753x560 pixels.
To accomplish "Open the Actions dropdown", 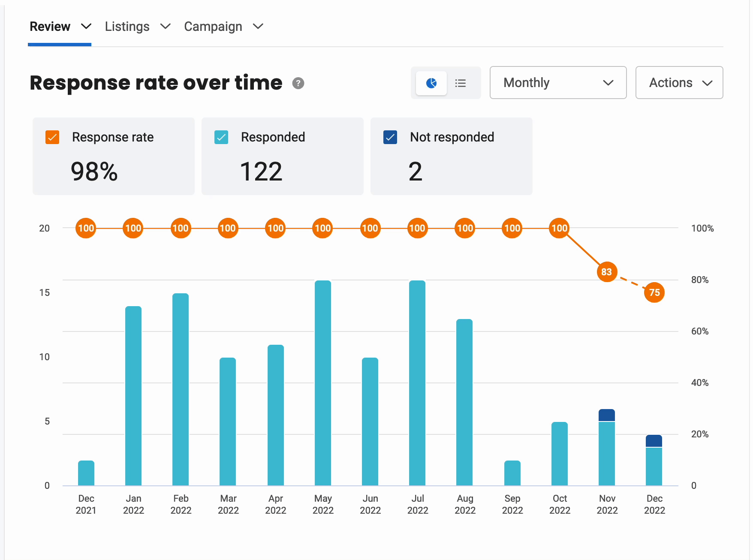I will click(679, 83).
